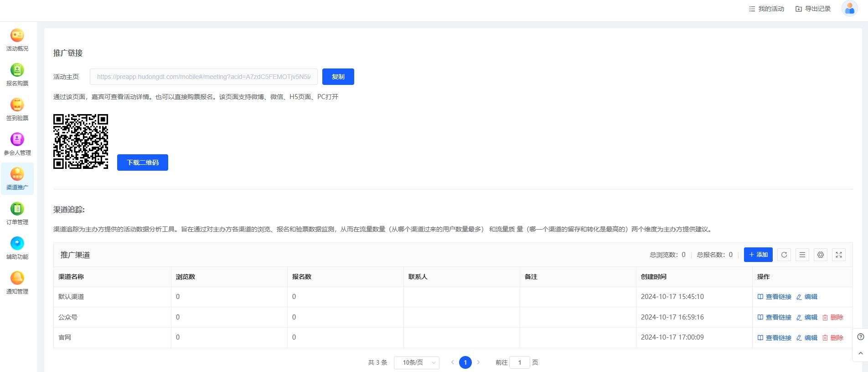Edit the 默认渠道 row

(807, 297)
